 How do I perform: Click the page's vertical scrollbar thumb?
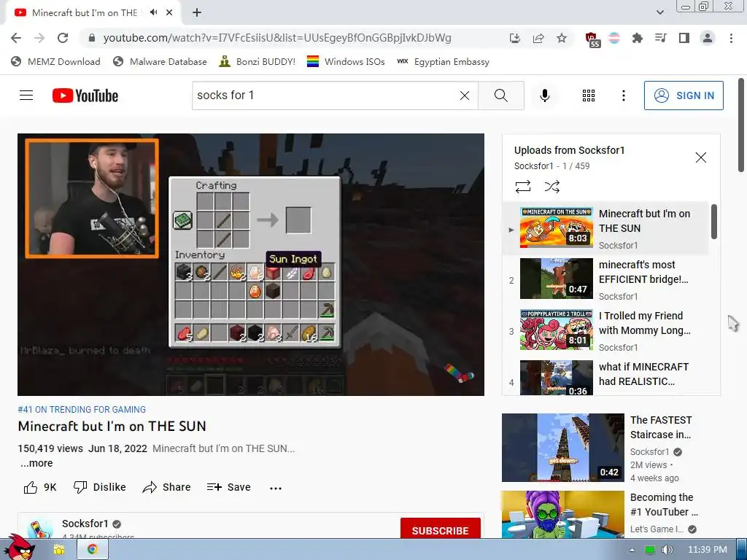(741, 125)
